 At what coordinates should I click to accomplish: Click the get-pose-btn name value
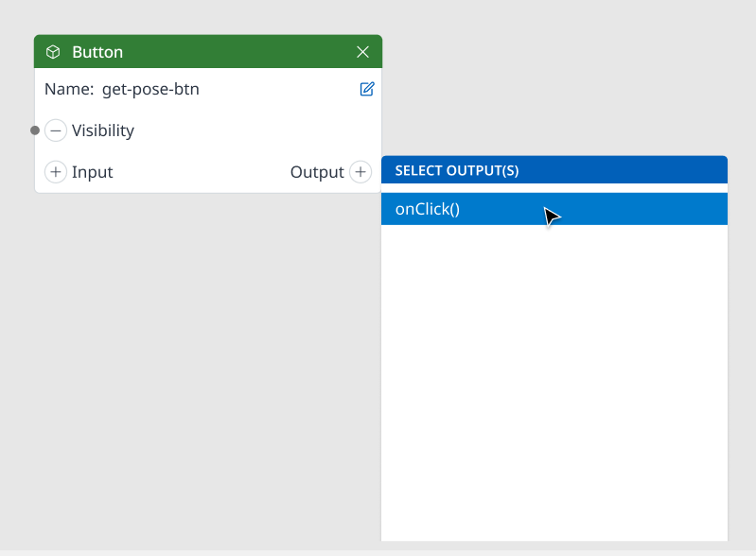(150, 90)
